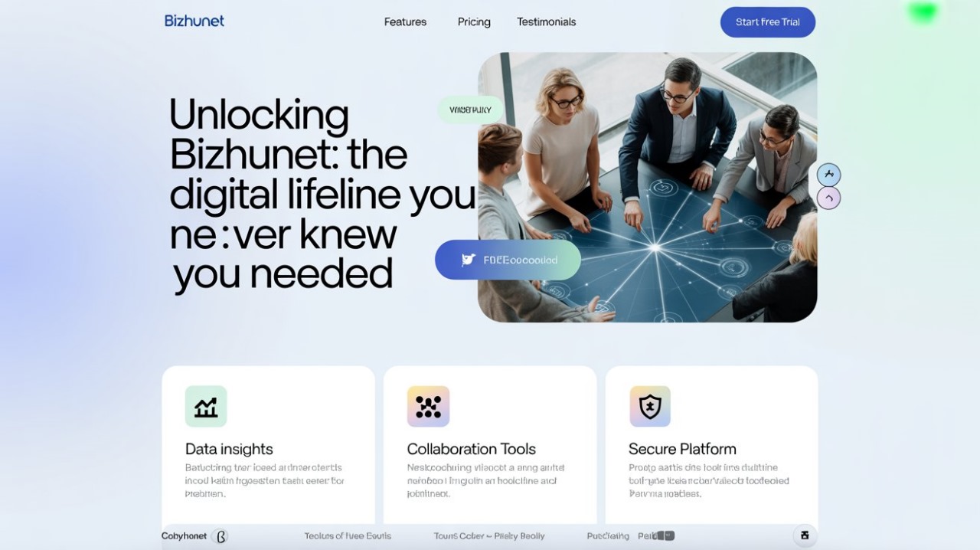This screenshot has width=980, height=550.
Task: Click the small dark toggle in footer bar
Action: pyautogui.click(x=666, y=535)
